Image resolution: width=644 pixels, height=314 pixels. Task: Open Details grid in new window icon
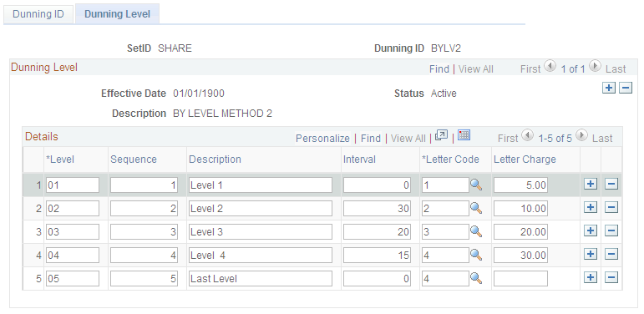click(x=441, y=135)
